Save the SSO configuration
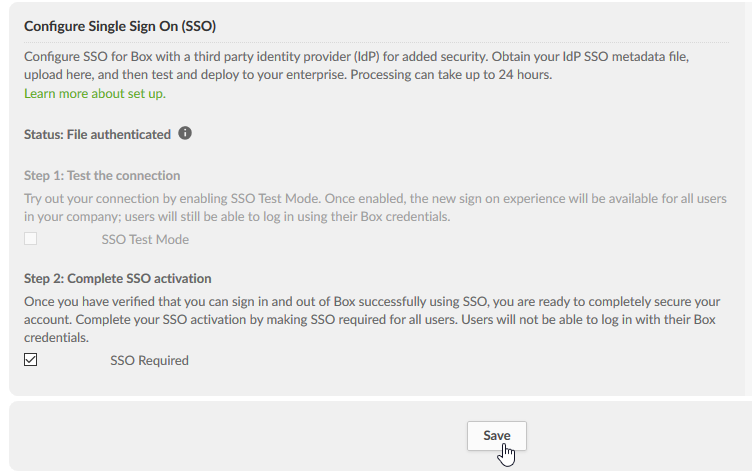Image resolution: width=752 pixels, height=472 pixels. tap(497, 436)
